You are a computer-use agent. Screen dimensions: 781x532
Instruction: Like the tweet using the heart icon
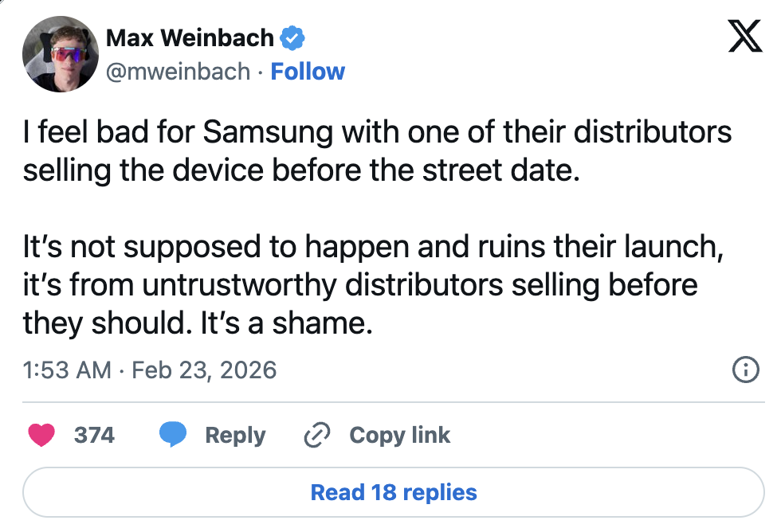click(41, 435)
